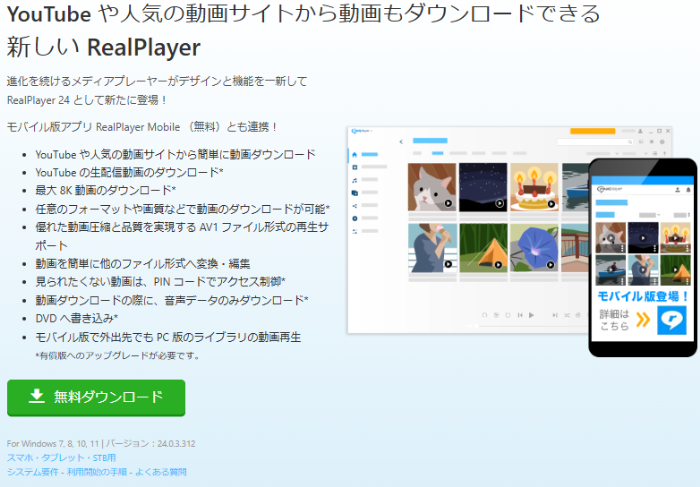Click the text YouTube の生配信動画のダウンロード*

point(129,172)
